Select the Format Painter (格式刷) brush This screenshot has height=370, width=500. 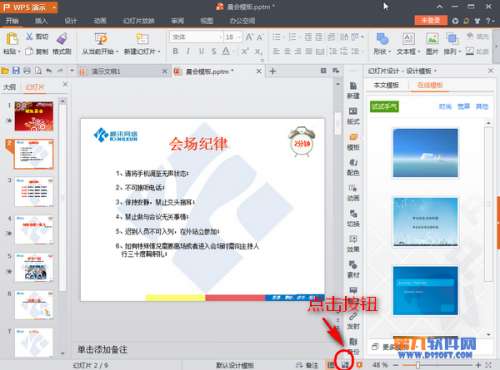click(x=62, y=39)
